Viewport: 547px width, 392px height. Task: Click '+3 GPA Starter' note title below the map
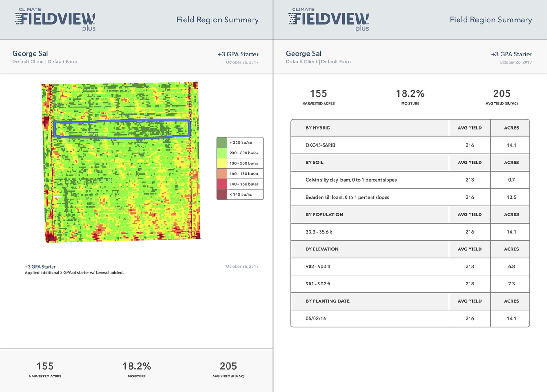[x=40, y=267]
